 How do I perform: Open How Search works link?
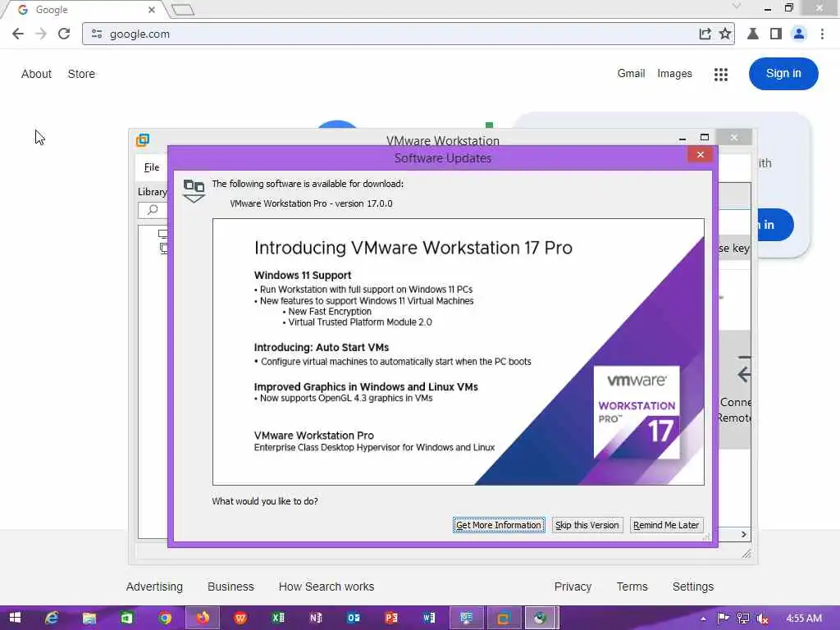pyautogui.click(x=326, y=587)
